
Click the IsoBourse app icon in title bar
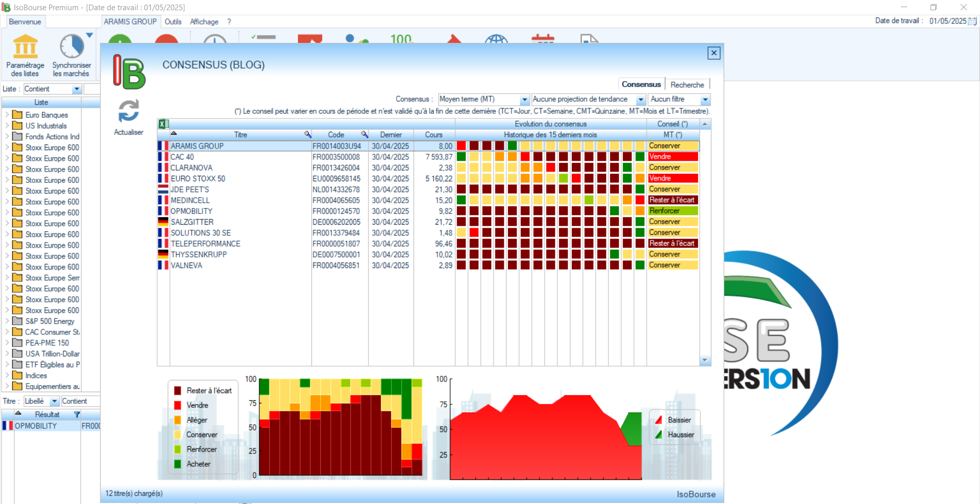(6, 7)
